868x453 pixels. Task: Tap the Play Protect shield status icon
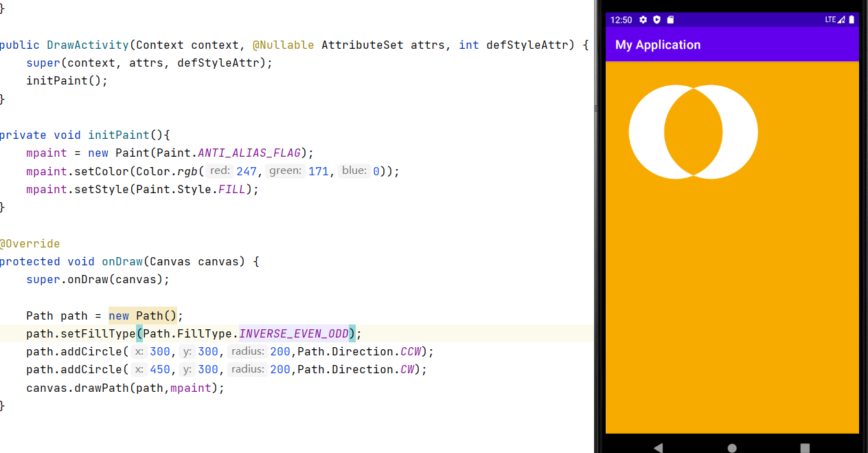[656, 20]
